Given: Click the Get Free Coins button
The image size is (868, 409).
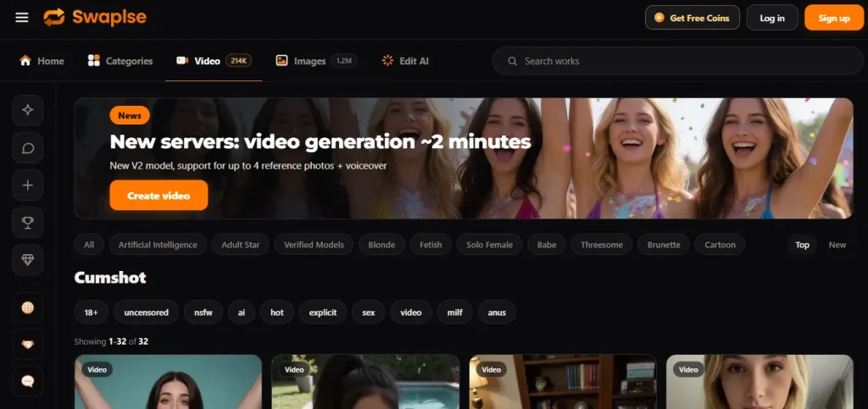Looking at the screenshot, I should coord(692,18).
